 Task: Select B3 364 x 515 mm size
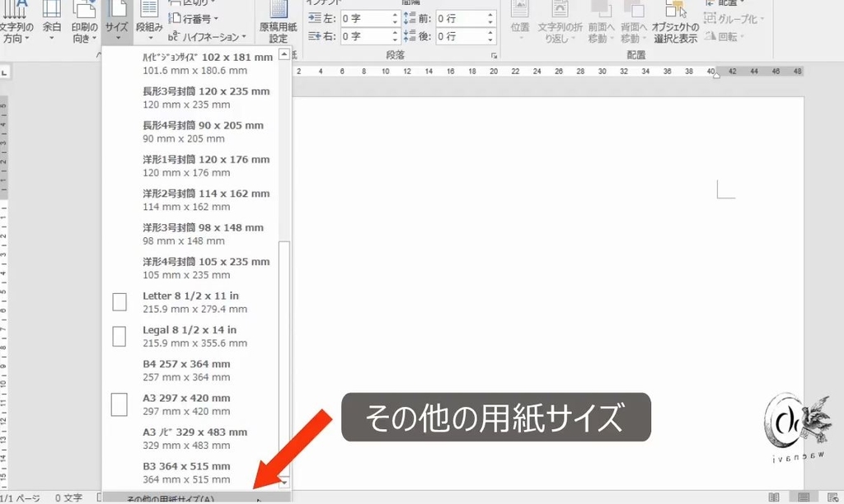pyautogui.click(x=190, y=472)
